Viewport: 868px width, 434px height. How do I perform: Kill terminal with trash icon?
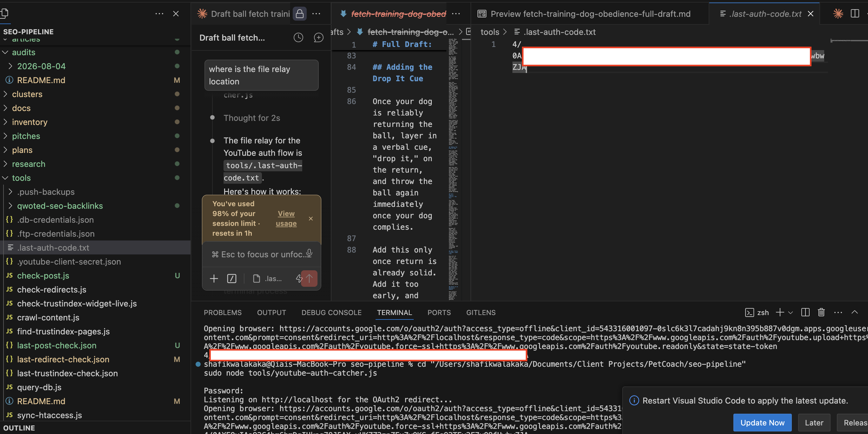[x=822, y=312]
